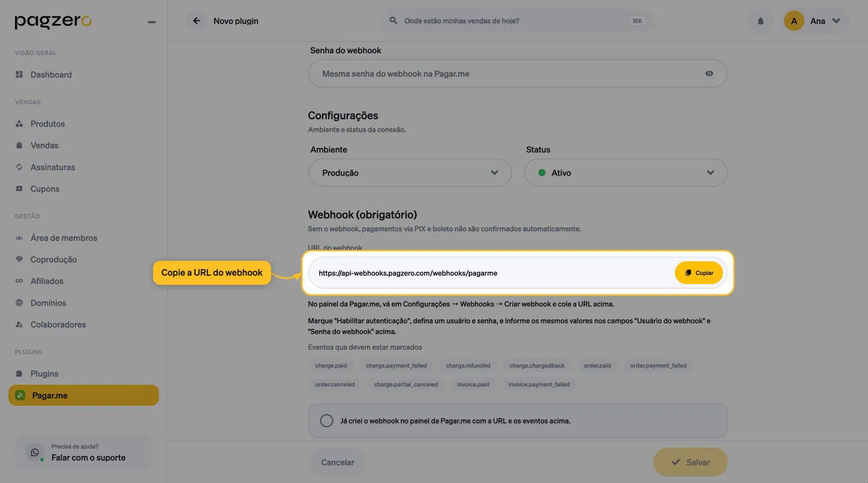Click the order.paid event tag
Screen dimensions: 868x483
tap(597, 366)
